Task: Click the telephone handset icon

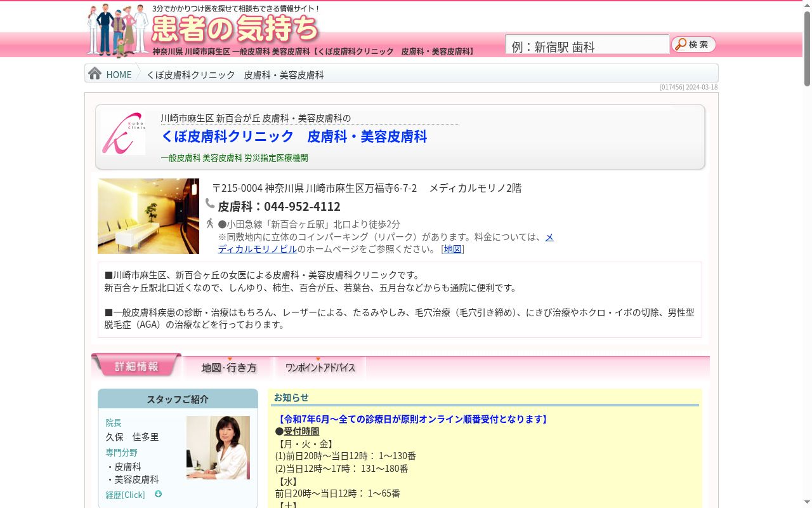Action: coord(210,204)
